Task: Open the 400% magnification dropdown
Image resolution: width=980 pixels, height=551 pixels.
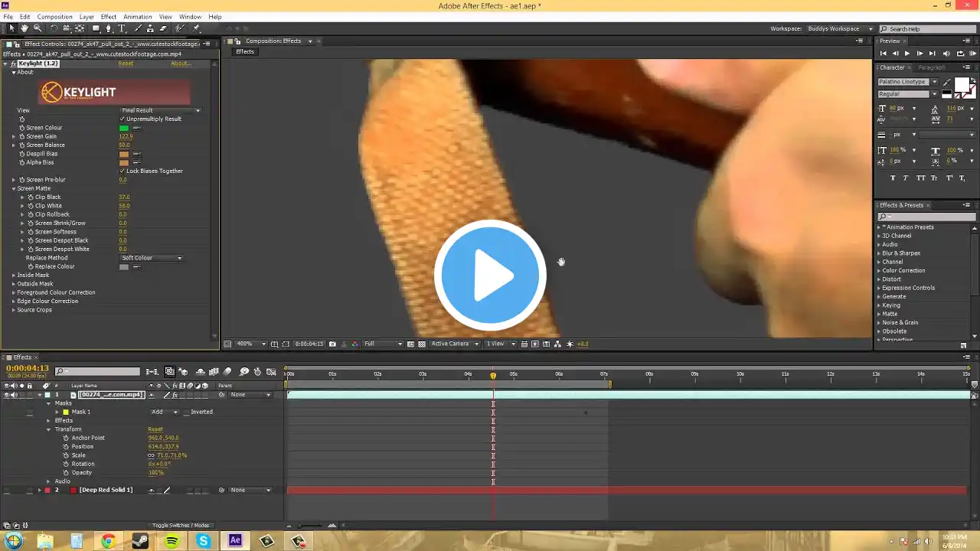Action: [x=250, y=344]
